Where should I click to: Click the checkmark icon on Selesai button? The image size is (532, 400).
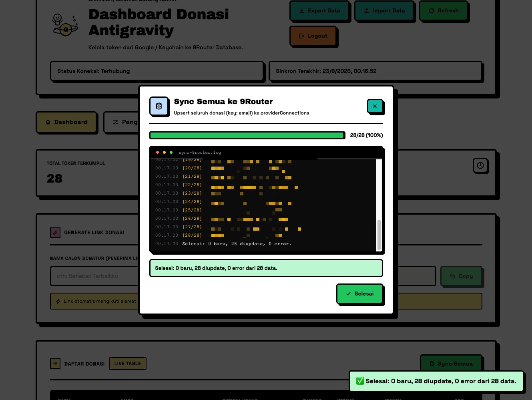(x=348, y=294)
